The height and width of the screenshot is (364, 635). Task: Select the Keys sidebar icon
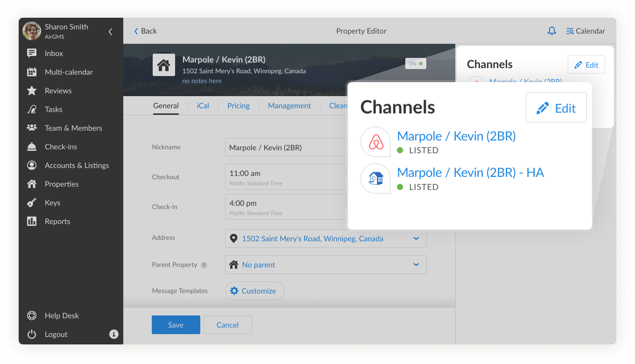click(31, 203)
